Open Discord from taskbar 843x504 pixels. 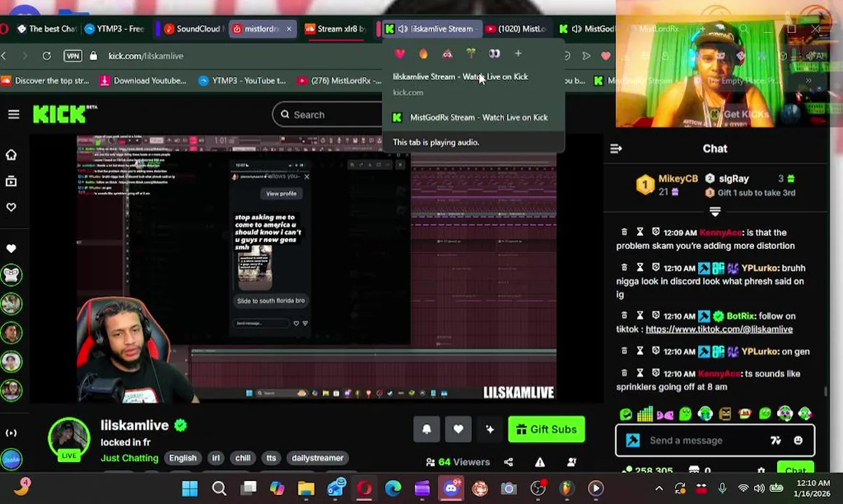(x=451, y=488)
